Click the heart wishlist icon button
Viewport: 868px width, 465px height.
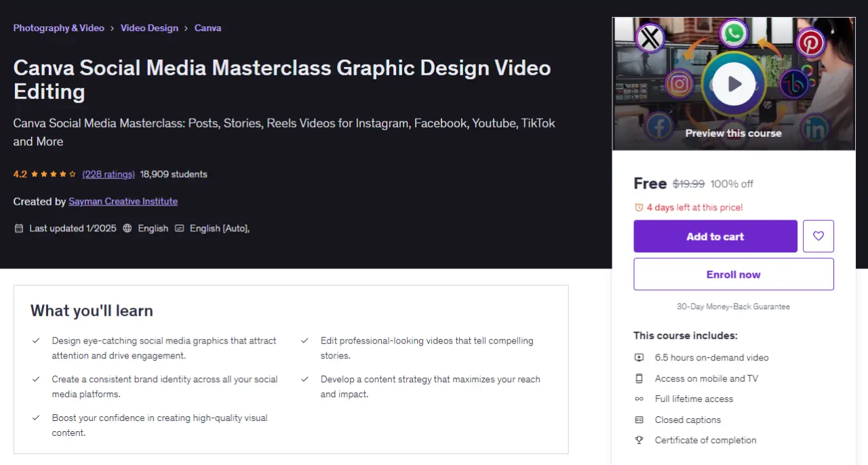[818, 236]
